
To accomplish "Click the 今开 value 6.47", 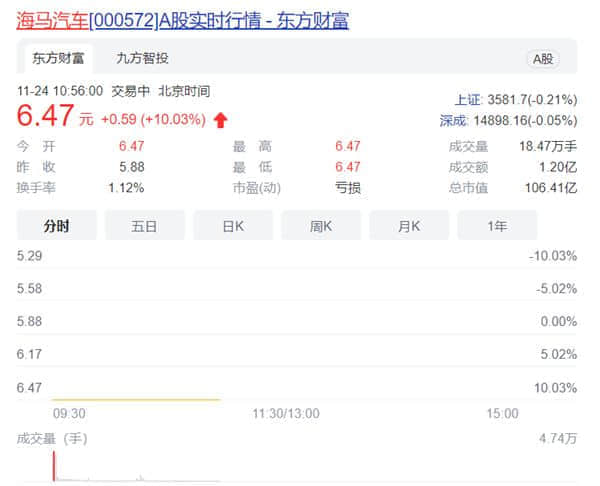I will [x=132, y=146].
